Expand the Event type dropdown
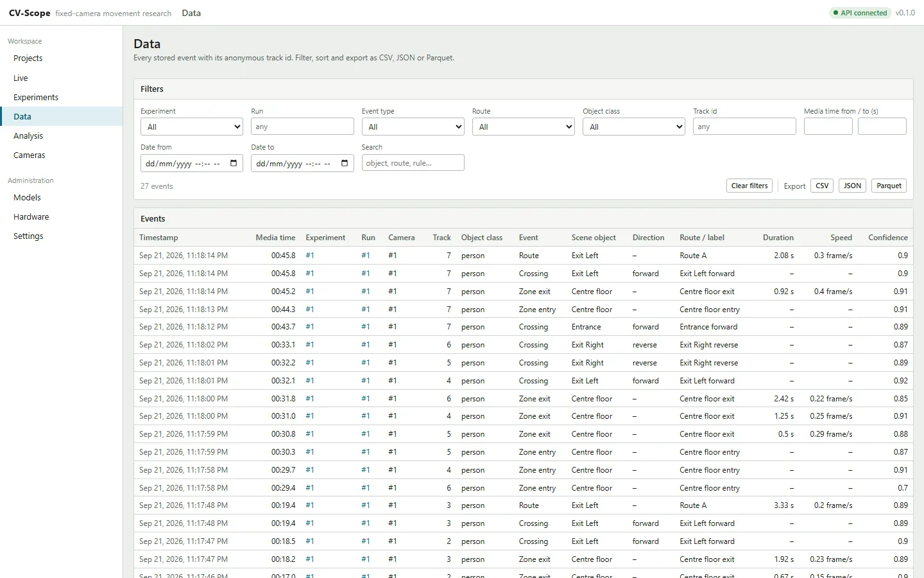Image resolution: width=924 pixels, height=578 pixels. [413, 127]
